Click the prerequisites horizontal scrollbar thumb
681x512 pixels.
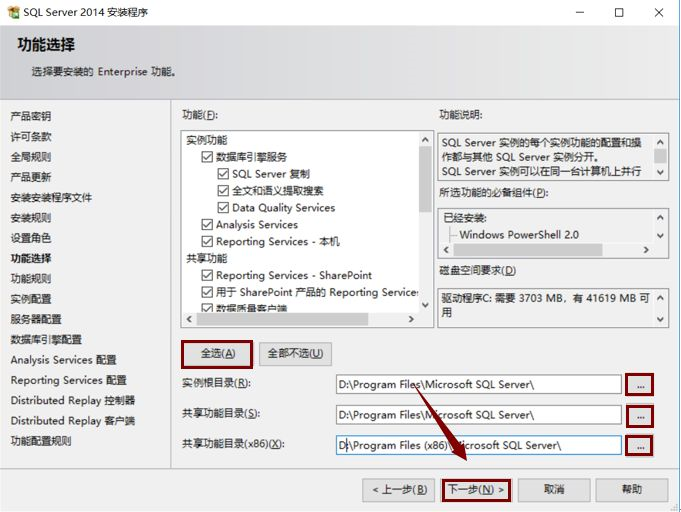(528, 250)
